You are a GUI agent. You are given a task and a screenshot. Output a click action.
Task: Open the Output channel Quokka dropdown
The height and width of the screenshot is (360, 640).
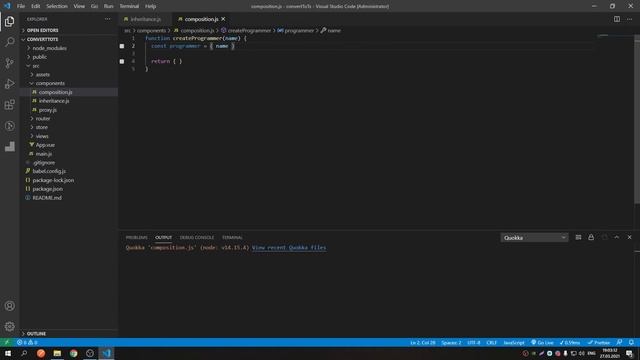[534, 238]
